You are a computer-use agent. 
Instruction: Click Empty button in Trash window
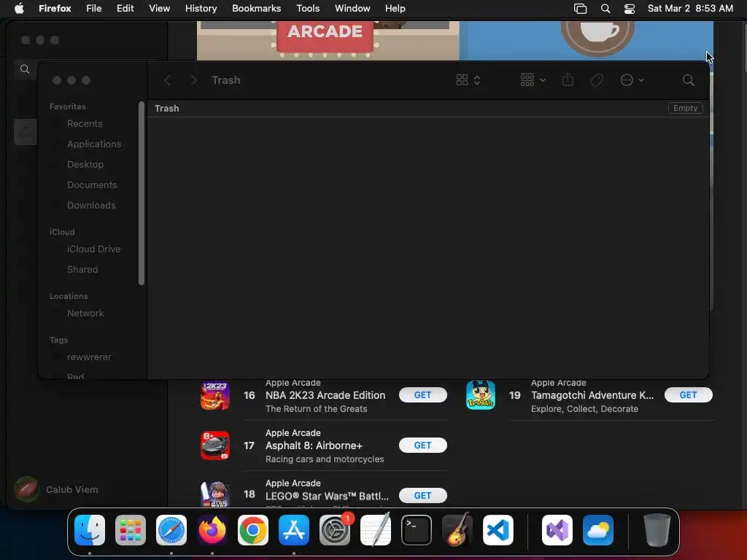(685, 108)
